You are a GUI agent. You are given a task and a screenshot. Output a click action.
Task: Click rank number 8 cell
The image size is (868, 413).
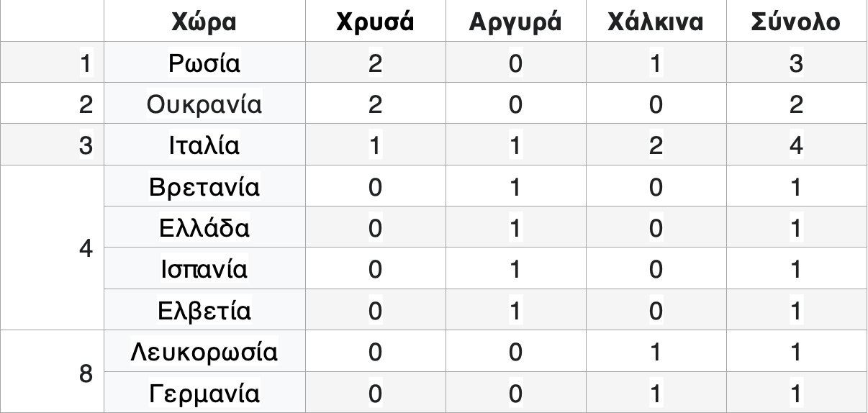86,374
